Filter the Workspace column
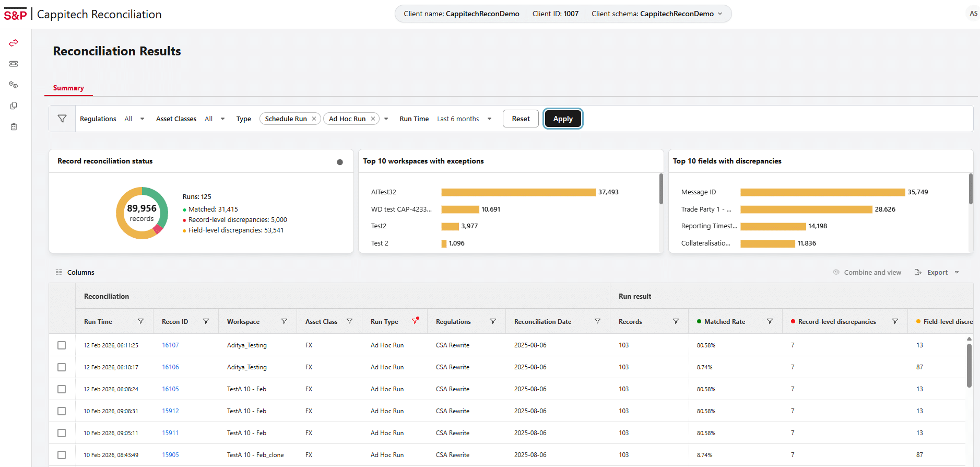 pyautogui.click(x=284, y=321)
